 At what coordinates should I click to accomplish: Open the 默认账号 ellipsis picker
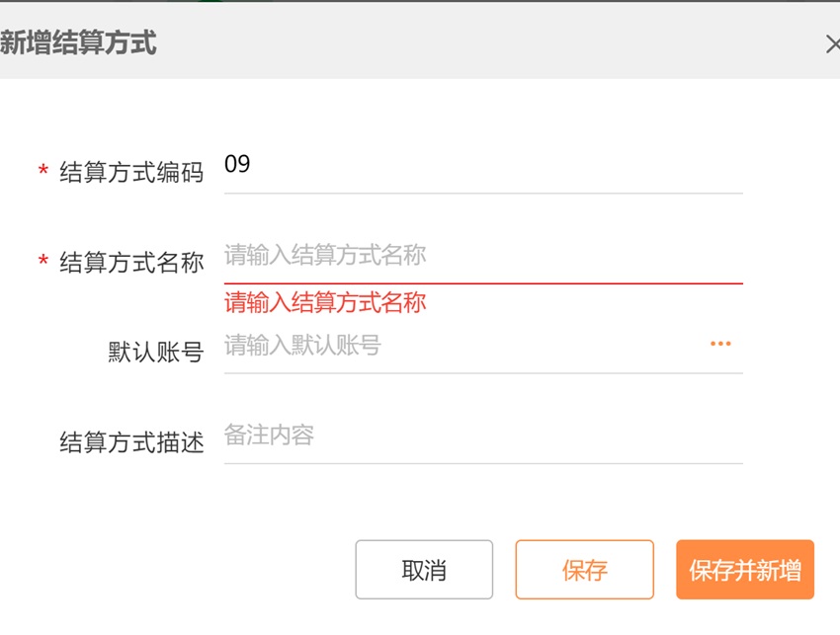coord(720,345)
